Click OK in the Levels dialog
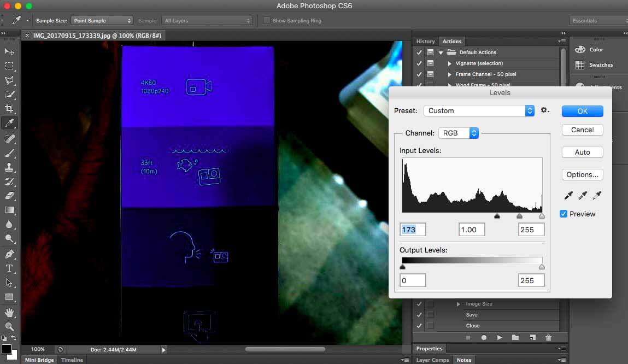628x364 pixels. pos(582,111)
